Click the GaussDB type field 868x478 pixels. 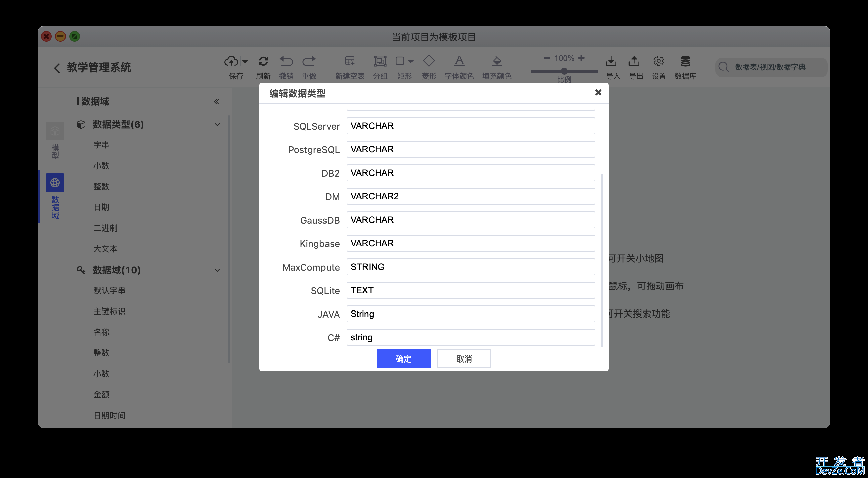(x=470, y=220)
